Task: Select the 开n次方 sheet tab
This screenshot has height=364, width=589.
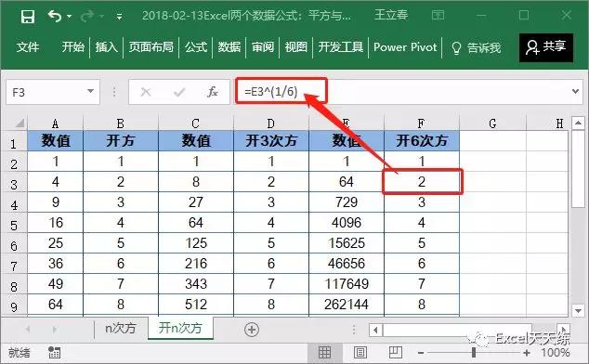Action: click(x=180, y=328)
